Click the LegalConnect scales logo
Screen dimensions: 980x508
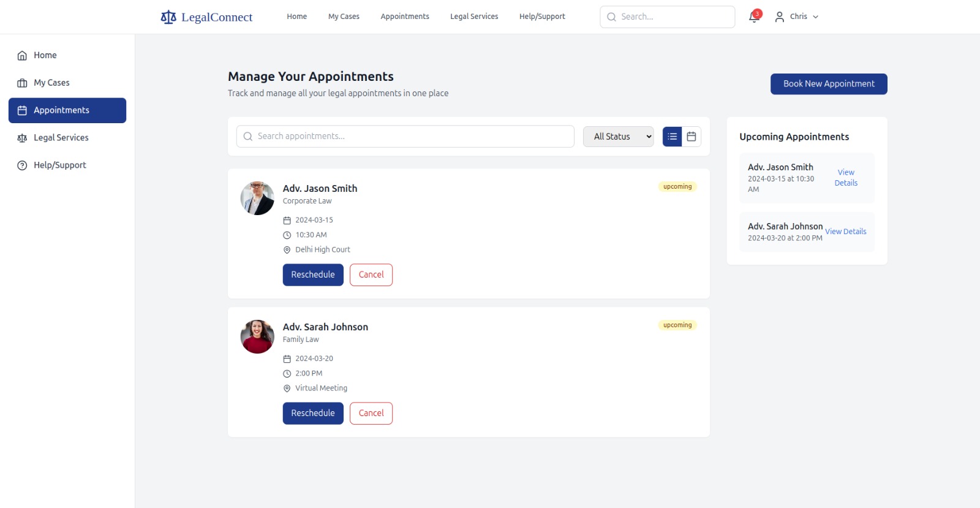[x=168, y=17]
